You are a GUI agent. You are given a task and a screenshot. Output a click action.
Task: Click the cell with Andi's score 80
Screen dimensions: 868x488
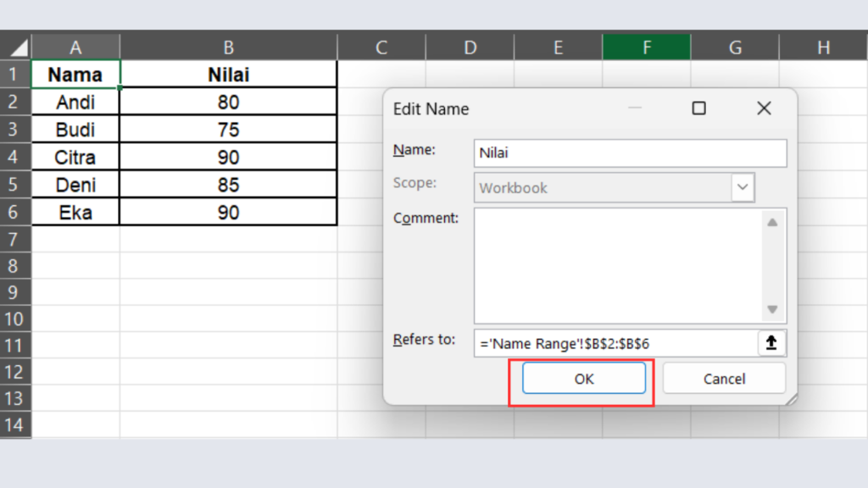[x=228, y=103]
